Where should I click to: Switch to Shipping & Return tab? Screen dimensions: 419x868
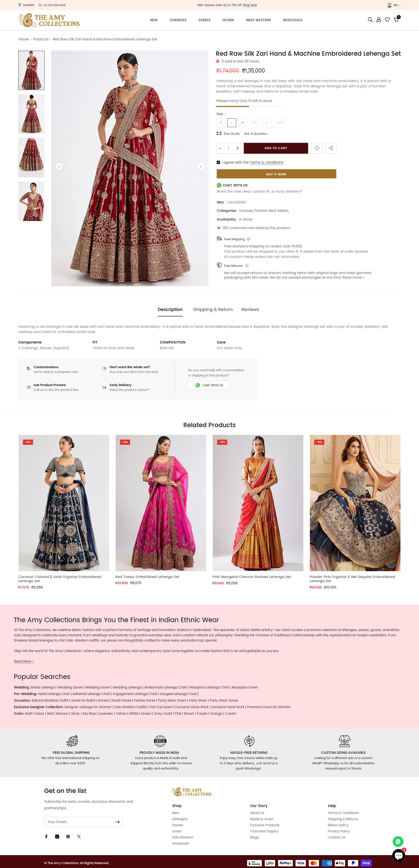[213, 309]
